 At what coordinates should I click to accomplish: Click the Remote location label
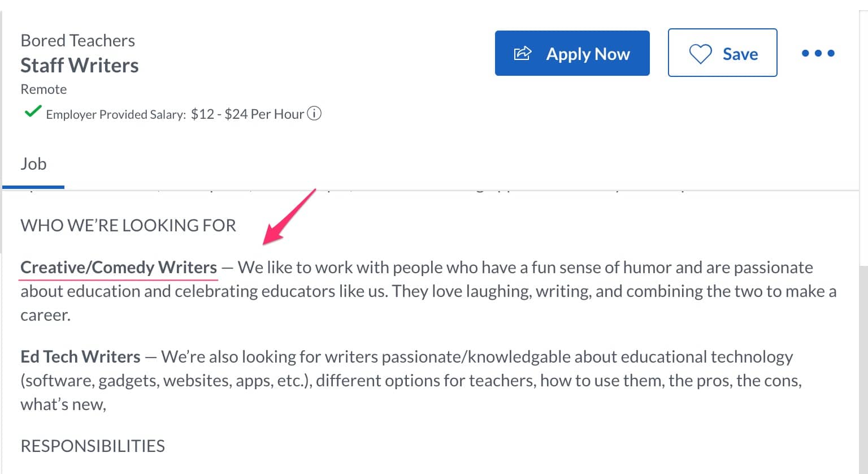point(43,89)
